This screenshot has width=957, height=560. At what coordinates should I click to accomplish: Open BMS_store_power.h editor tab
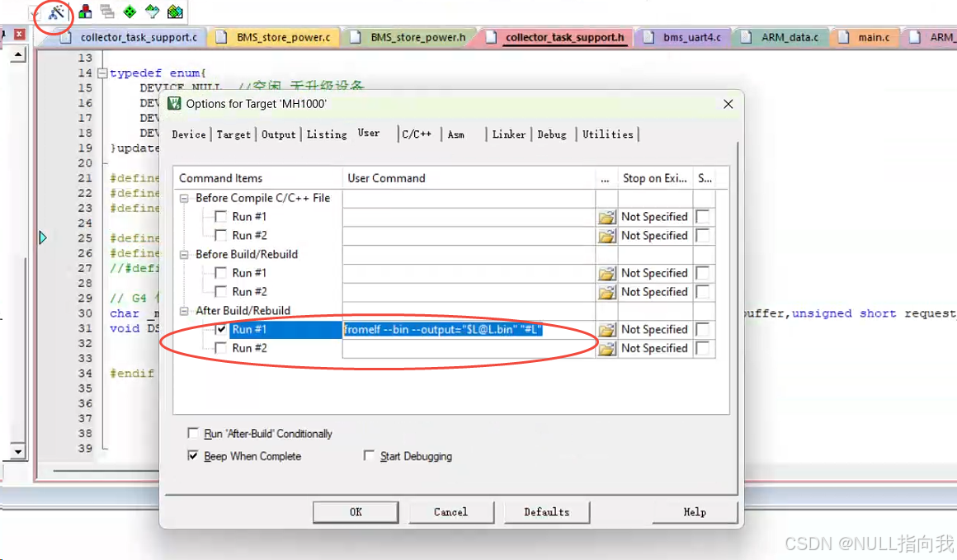418,37
